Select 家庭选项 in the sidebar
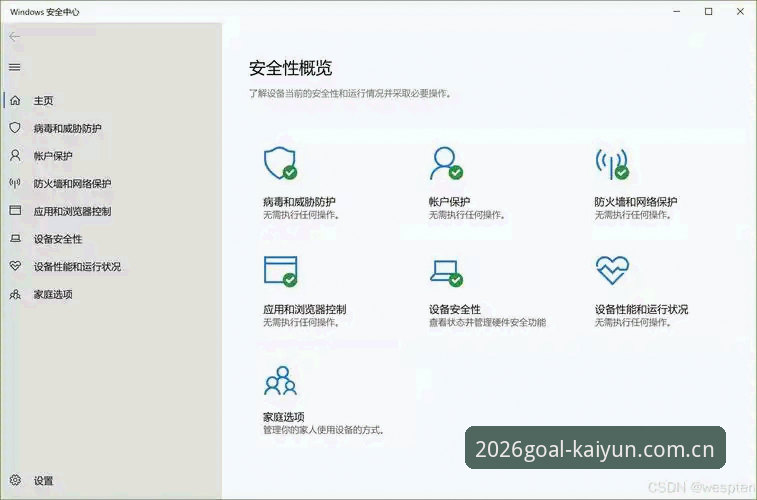The image size is (757, 500). click(53, 294)
